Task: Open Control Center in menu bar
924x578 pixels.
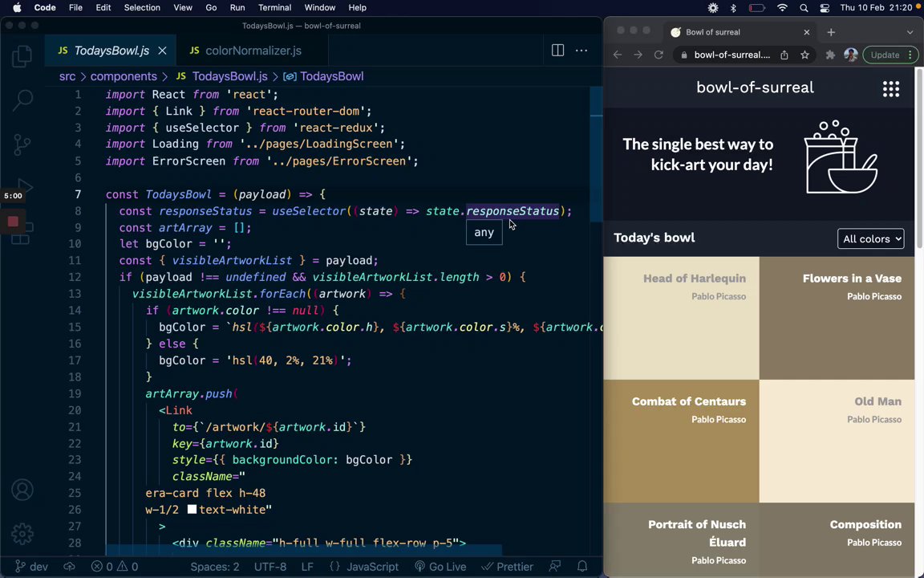Action: pos(825,8)
